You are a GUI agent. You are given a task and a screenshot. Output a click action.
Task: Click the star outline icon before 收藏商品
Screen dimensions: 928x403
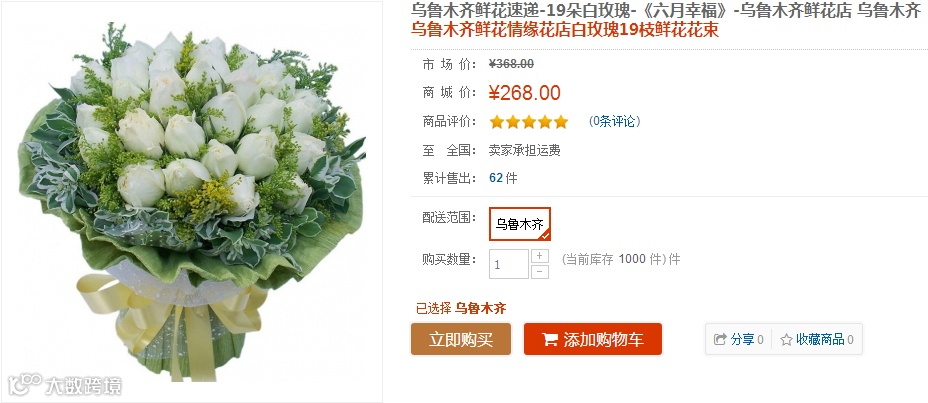[x=786, y=340]
